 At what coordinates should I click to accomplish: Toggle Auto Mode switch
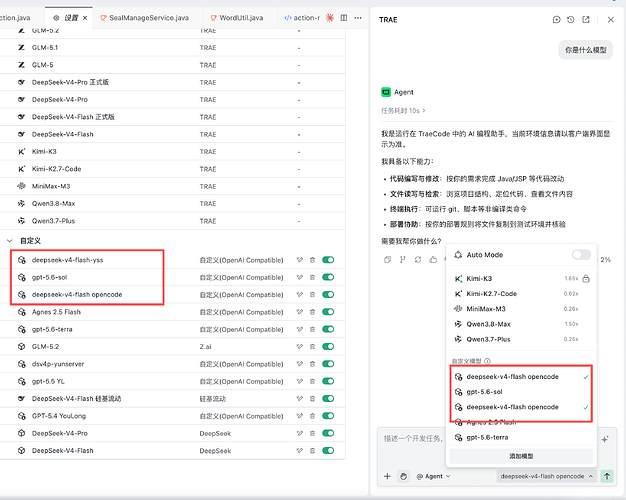581,255
